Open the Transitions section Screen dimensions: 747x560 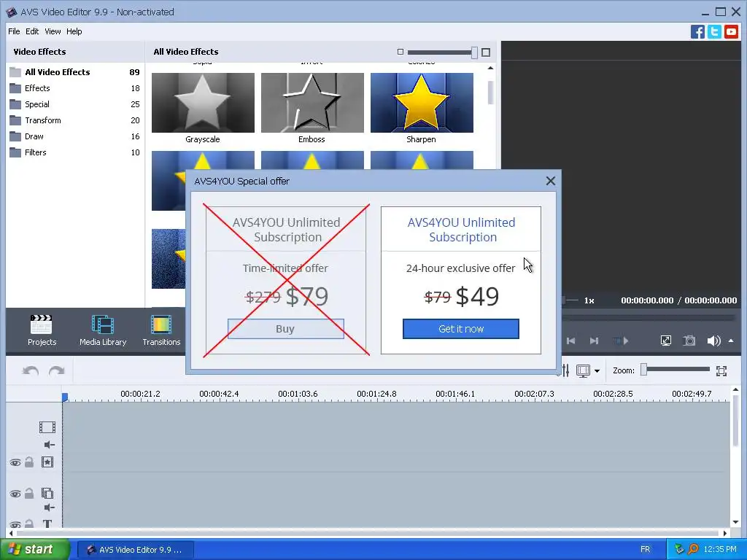161,330
